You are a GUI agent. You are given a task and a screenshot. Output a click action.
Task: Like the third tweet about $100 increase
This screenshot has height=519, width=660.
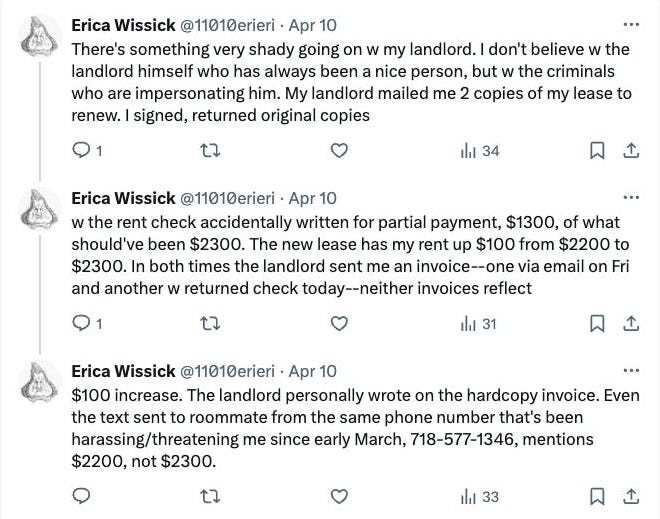(x=339, y=496)
